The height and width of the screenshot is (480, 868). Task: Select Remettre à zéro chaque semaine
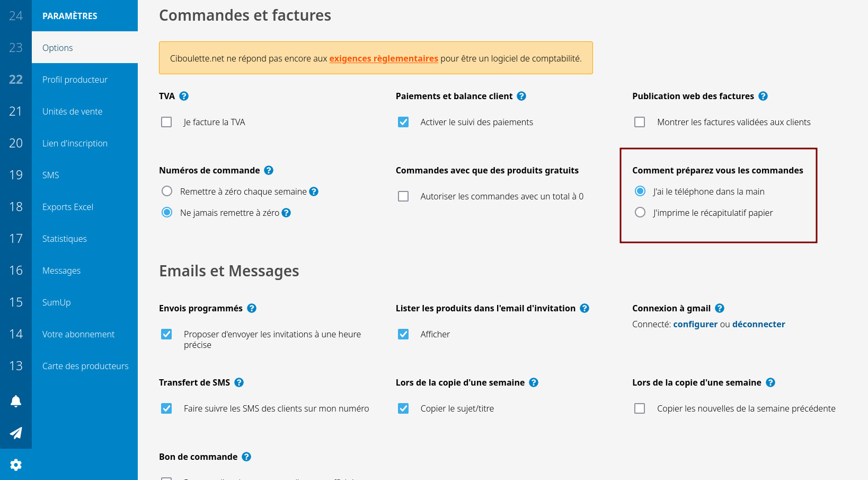point(167,191)
